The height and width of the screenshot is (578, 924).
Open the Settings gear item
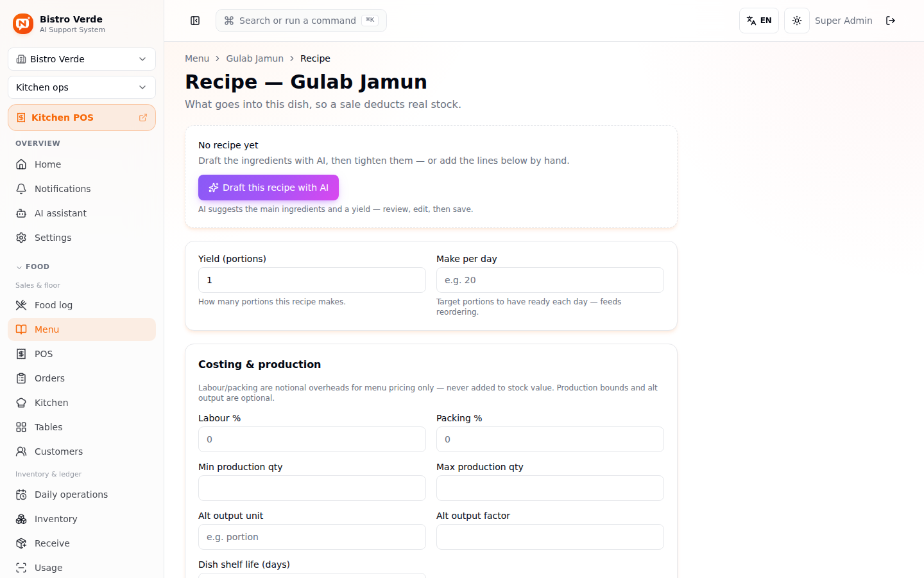[x=81, y=238]
